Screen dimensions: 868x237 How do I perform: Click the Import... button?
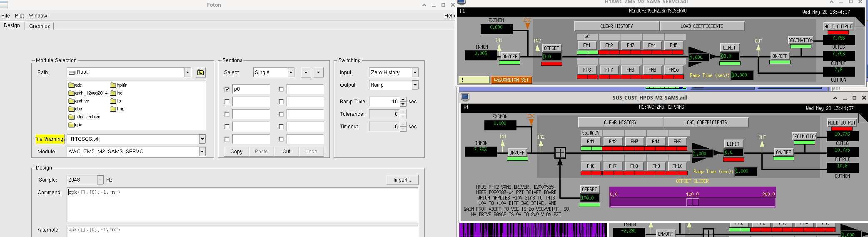[402, 180]
